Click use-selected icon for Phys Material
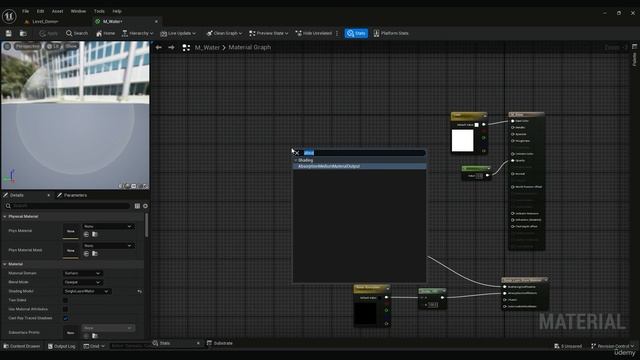 click(86, 235)
